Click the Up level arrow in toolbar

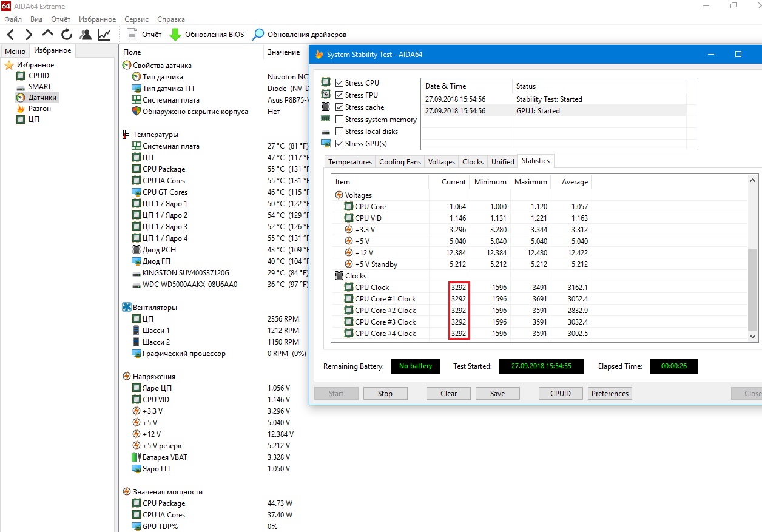click(x=48, y=34)
